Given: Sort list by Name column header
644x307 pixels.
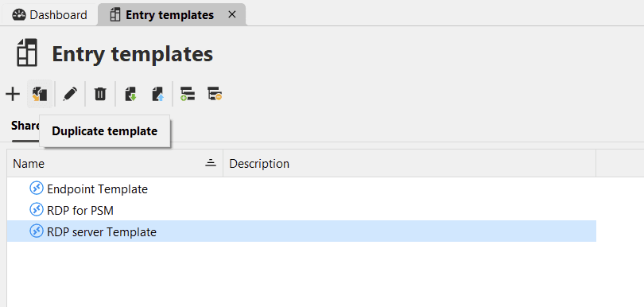Looking at the screenshot, I should click(x=29, y=164).
